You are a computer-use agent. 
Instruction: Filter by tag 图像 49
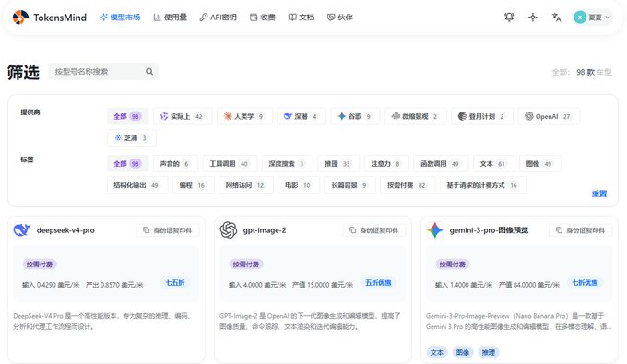[x=540, y=163]
